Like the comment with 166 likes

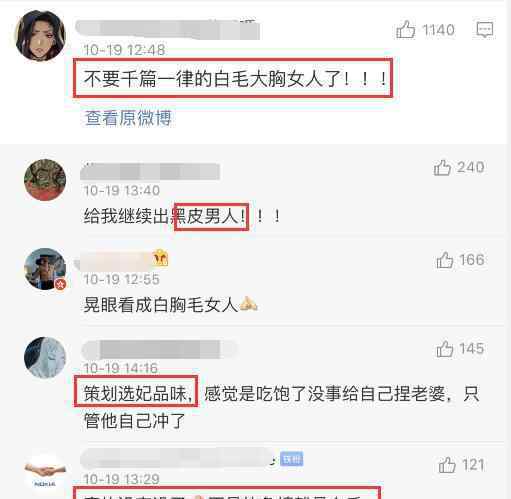tap(445, 260)
